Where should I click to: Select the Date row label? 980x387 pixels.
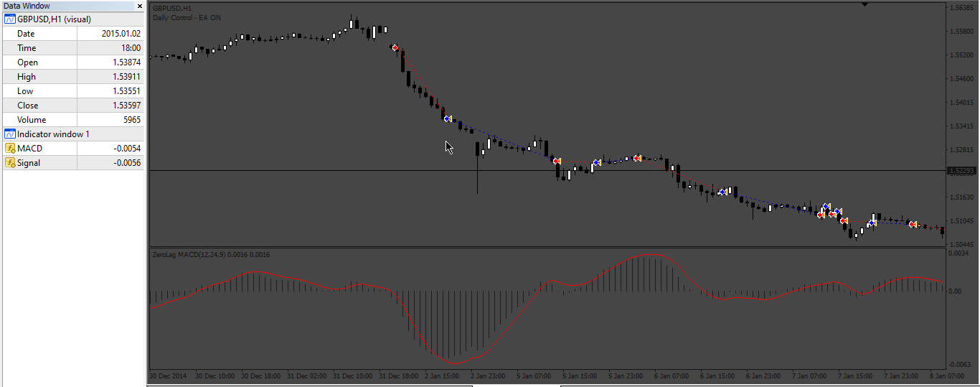point(26,34)
